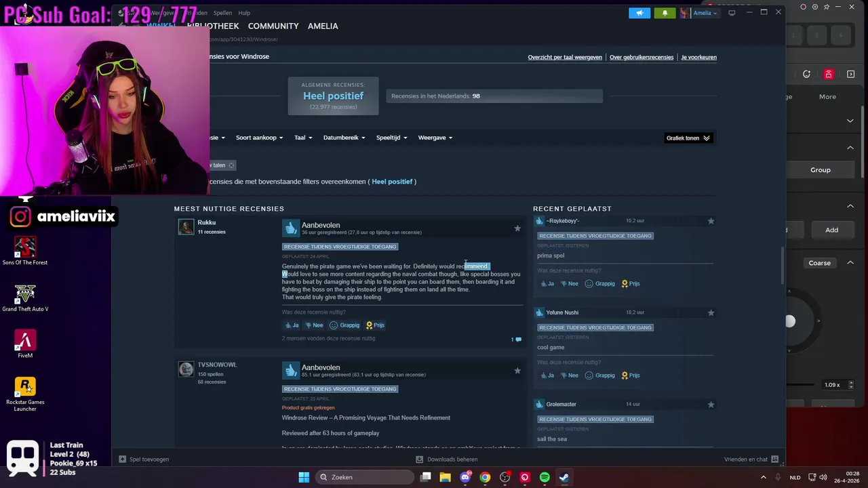Open the More tab in side panel
This screenshot has width=868, height=488.
click(827, 97)
